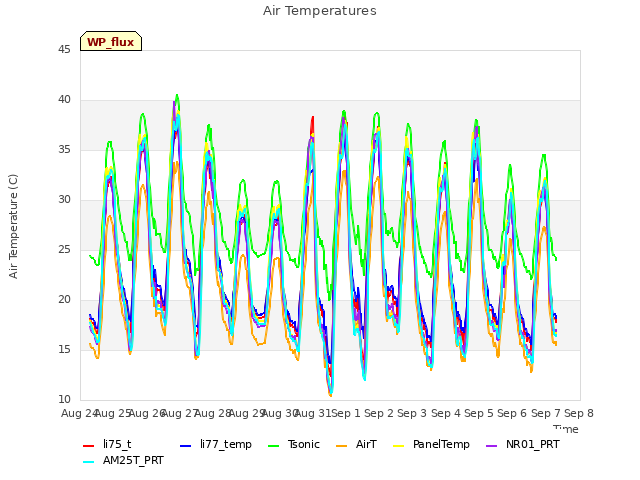Screen dimensions: 640x480
Task: Click the red li75_t legend swatch
Action: coord(89,445)
